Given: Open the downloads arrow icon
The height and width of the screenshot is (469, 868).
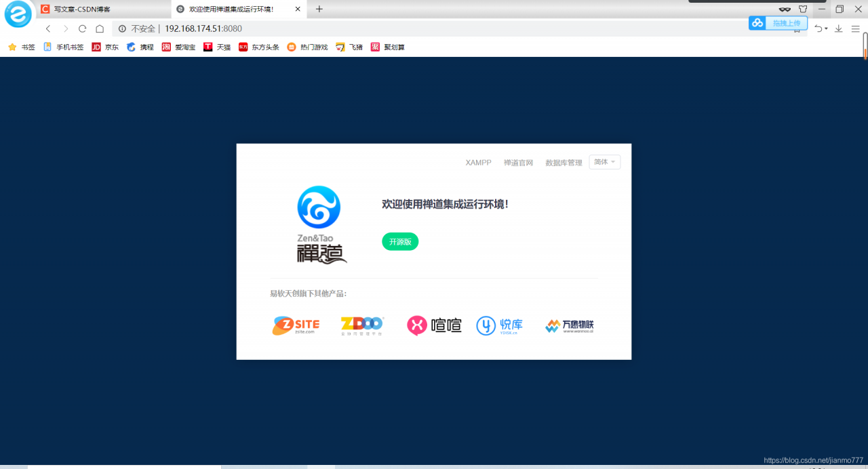Looking at the screenshot, I should pos(838,28).
